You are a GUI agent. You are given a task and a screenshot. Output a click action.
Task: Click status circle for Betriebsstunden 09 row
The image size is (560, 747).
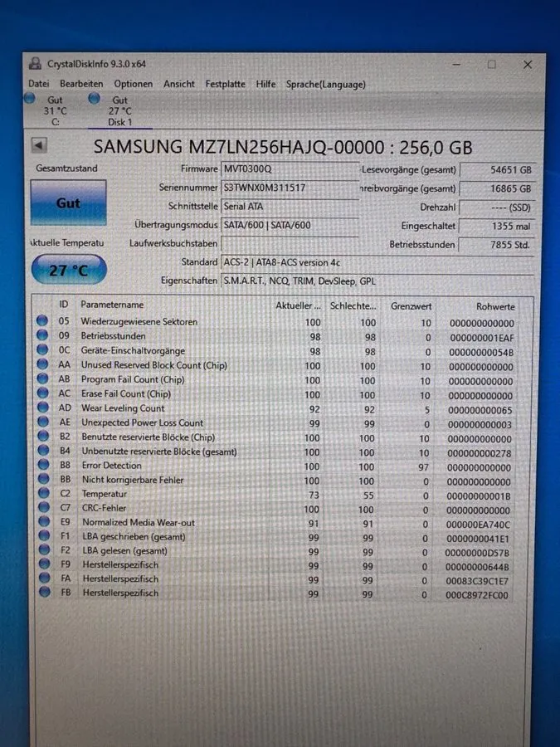point(42,335)
